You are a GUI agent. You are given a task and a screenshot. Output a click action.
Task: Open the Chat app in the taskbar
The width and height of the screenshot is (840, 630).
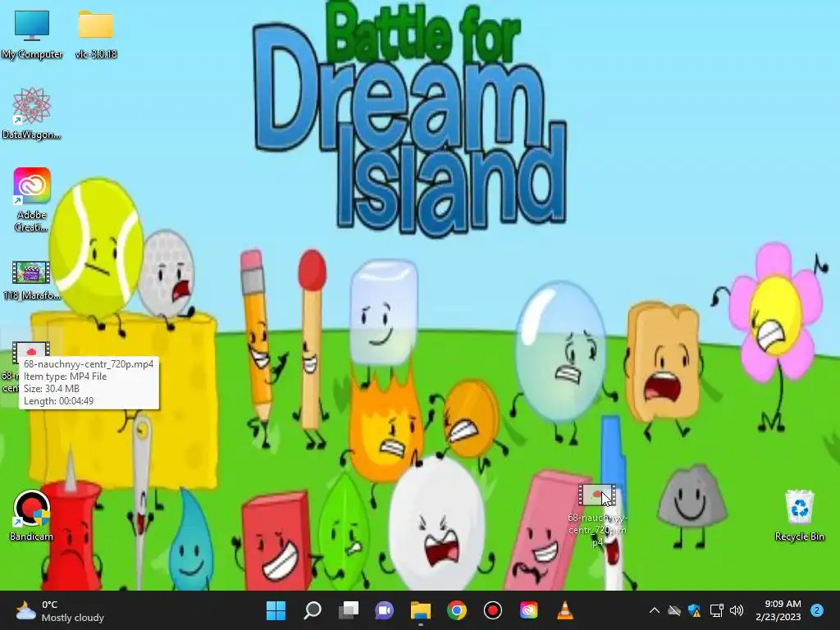point(384,610)
